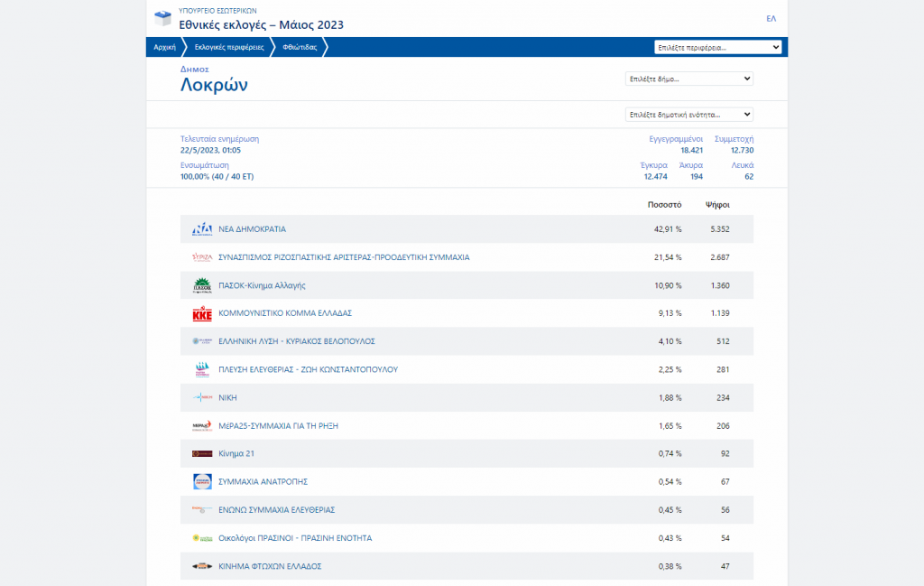Click the 4,10 % percentage value
The width and height of the screenshot is (924, 586).
(x=670, y=341)
